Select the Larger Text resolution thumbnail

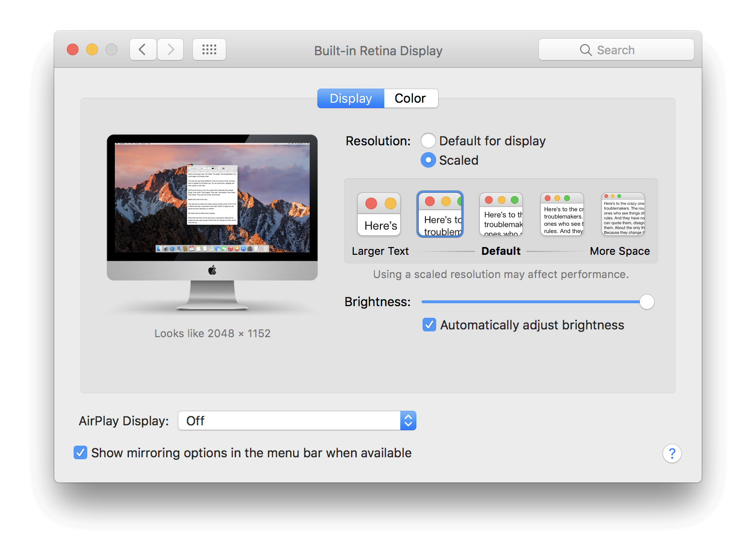pyautogui.click(x=379, y=214)
